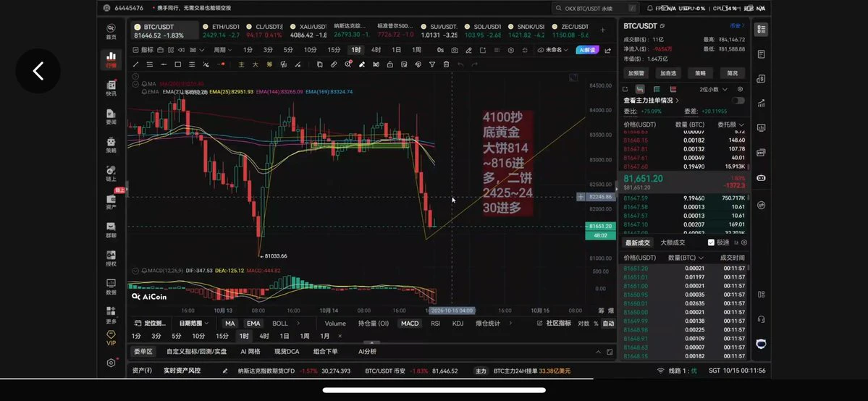Click the 加自选 button
Screen dimensions: 868x401
668,73
